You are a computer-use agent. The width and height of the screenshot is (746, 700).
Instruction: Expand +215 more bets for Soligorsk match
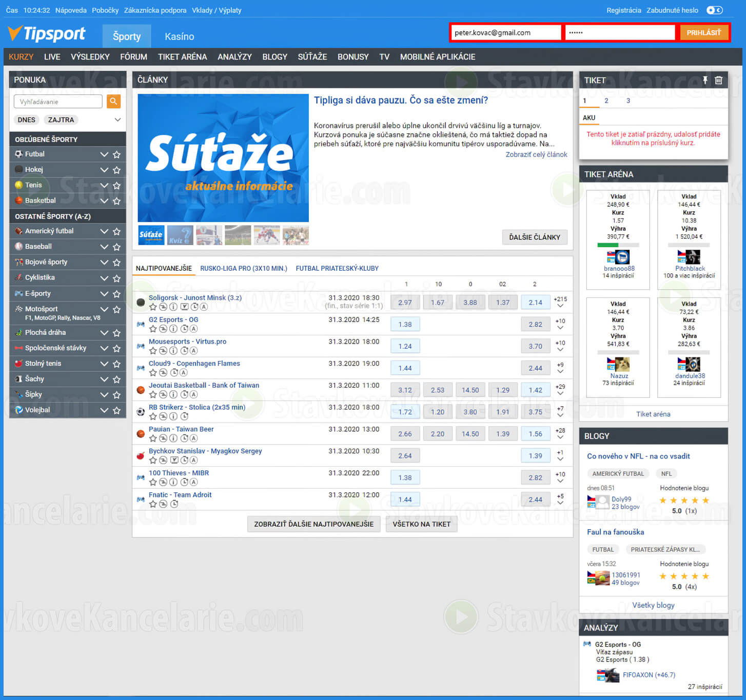coord(560,302)
